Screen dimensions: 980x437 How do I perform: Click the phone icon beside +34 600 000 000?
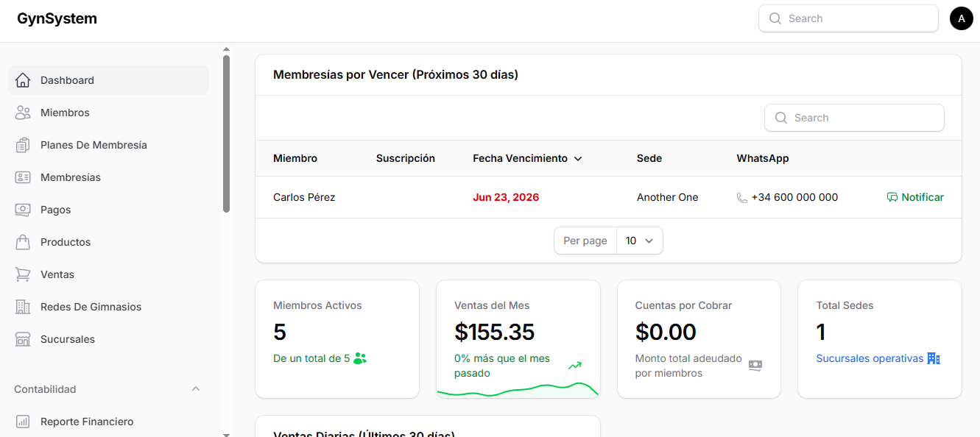(x=742, y=197)
